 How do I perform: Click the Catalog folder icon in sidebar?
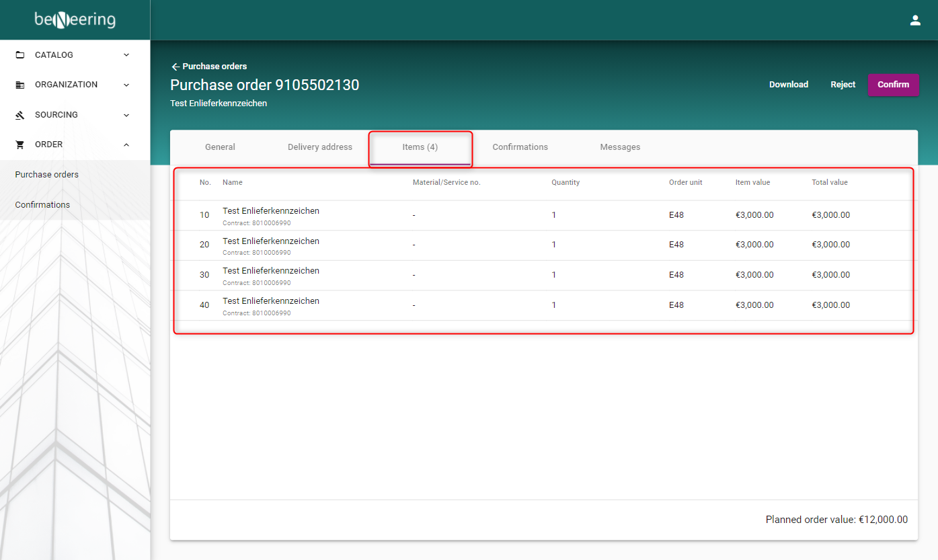point(20,55)
